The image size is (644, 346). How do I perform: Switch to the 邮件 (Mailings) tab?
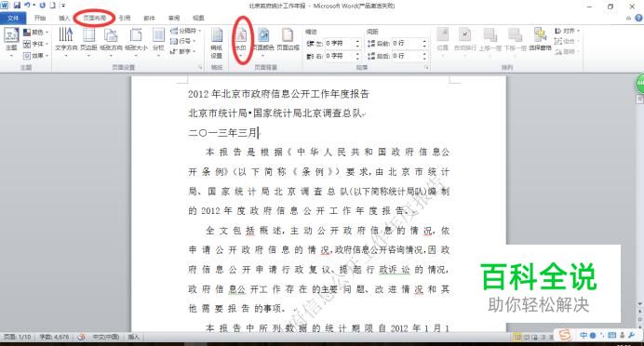[x=150, y=18]
